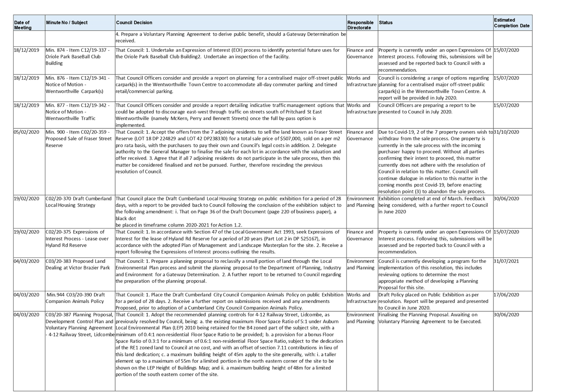Image resolution: width=565 pixels, height=392 pixels.
Task: Click Finance and Governance in the Hyland Rd row
Action: (x=360, y=236)
